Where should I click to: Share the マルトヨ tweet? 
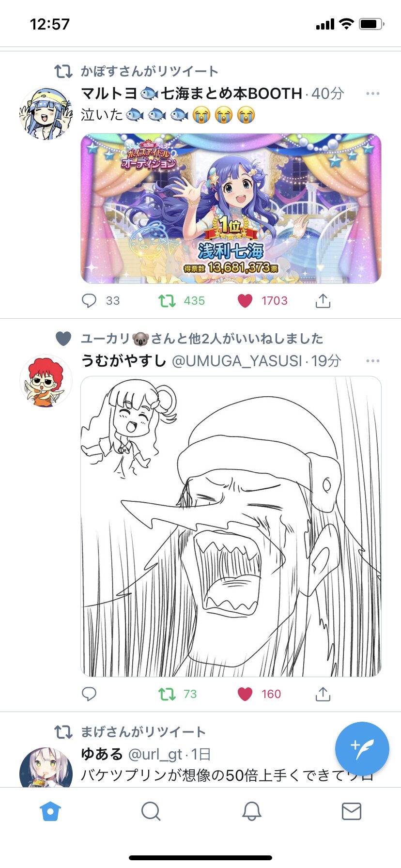tap(323, 301)
